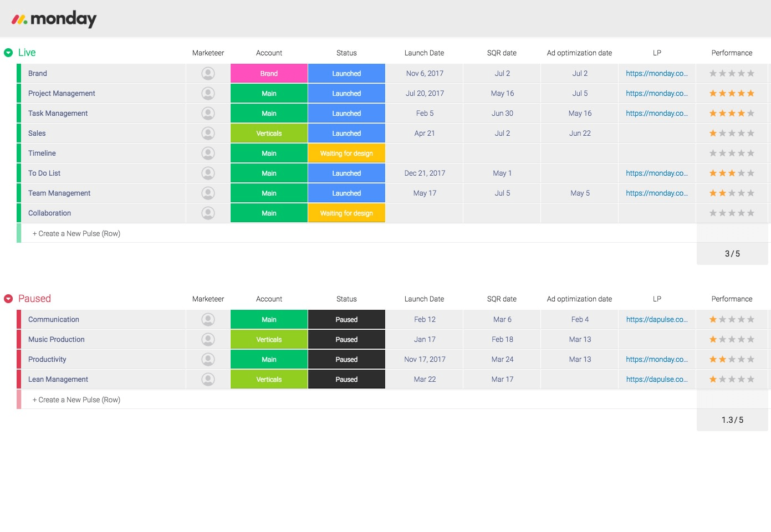
Task: Click Lean Management launch date Mar 22
Action: click(x=425, y=379)
